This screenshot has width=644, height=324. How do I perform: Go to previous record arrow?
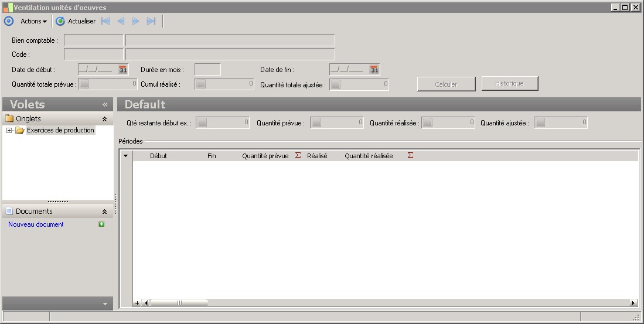coord(121,21)
